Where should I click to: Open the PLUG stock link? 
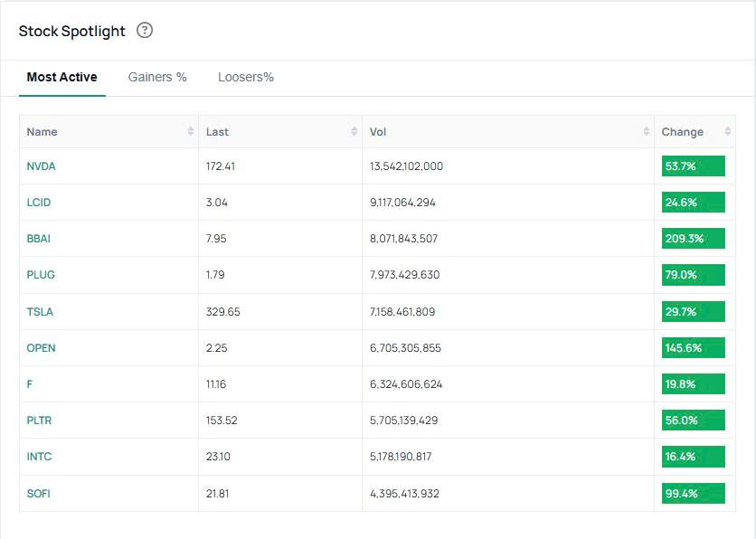[41, 275]
